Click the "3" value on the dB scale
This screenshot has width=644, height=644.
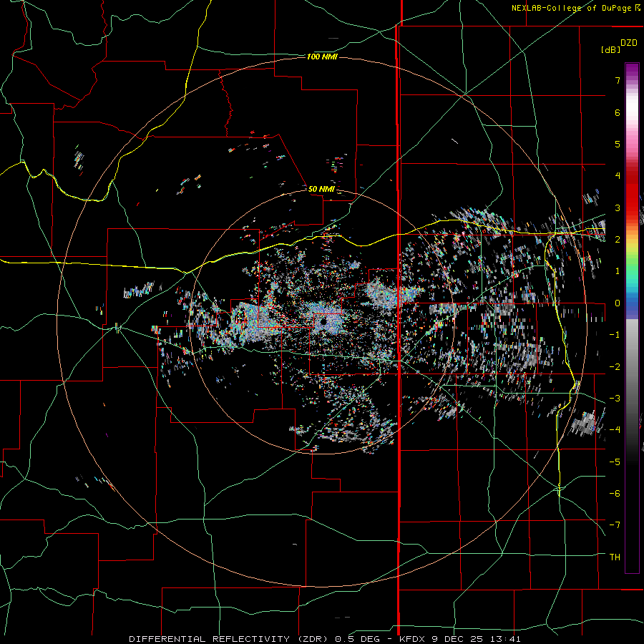point(618,208)
